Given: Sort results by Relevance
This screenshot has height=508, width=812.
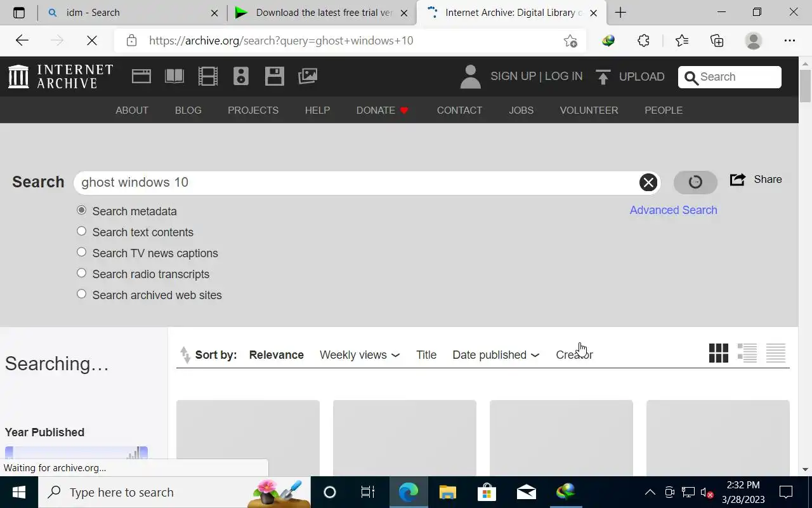Looking at the screenshot, I should 276,355.
